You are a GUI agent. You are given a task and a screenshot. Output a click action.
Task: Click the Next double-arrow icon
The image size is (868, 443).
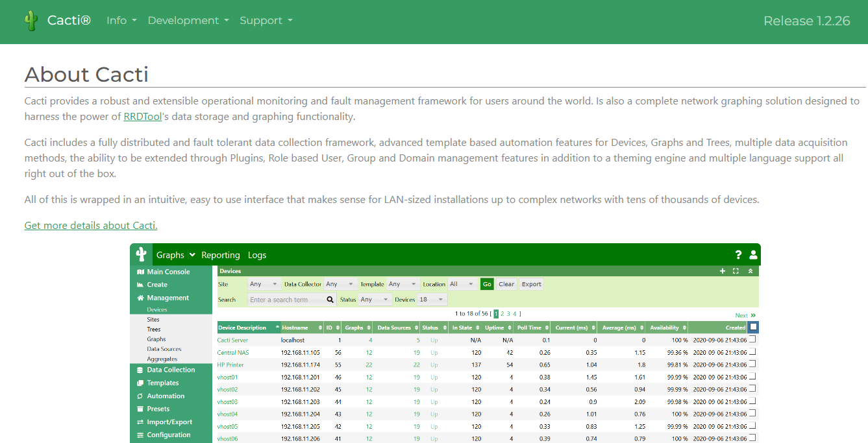[x=753, y=315]
